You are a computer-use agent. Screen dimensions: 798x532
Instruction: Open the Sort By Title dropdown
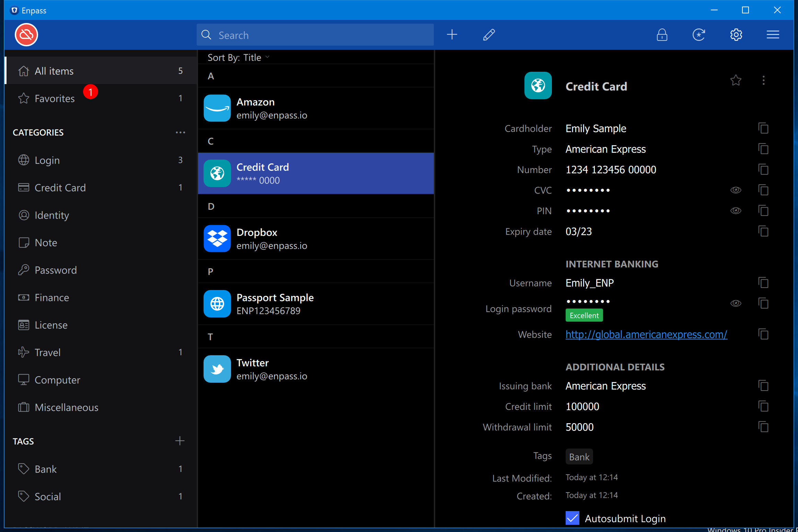[x=239, y=58]
